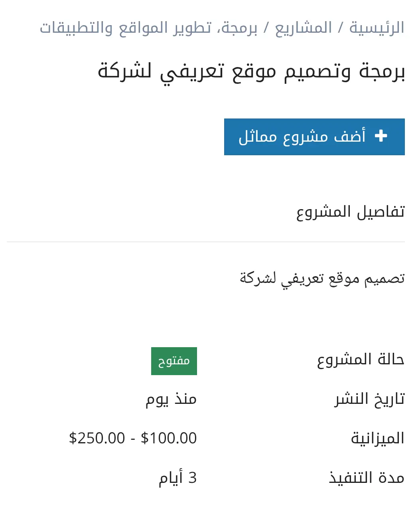Open the 'المشاريع' breadcrumb link
420x508 pixels.
(304, 28)
